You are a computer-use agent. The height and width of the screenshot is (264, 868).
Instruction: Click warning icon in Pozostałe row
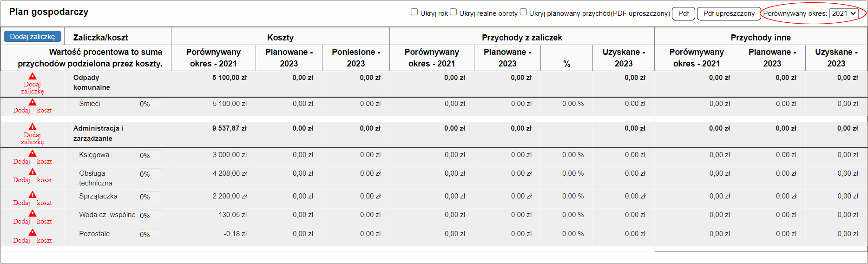click(x=33, y=232)
